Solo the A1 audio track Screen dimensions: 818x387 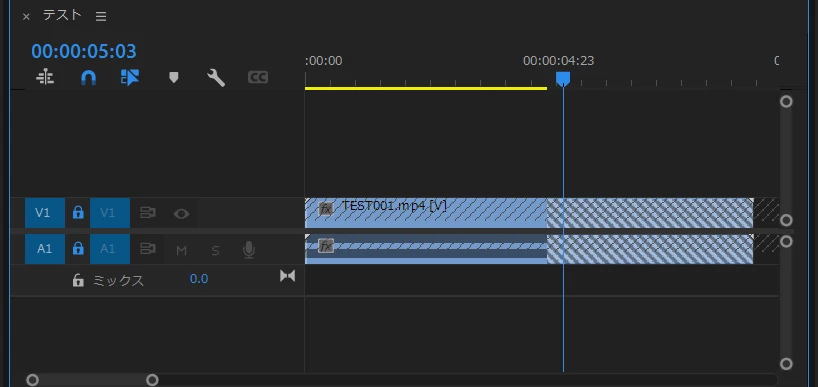[x=215, y=251]
